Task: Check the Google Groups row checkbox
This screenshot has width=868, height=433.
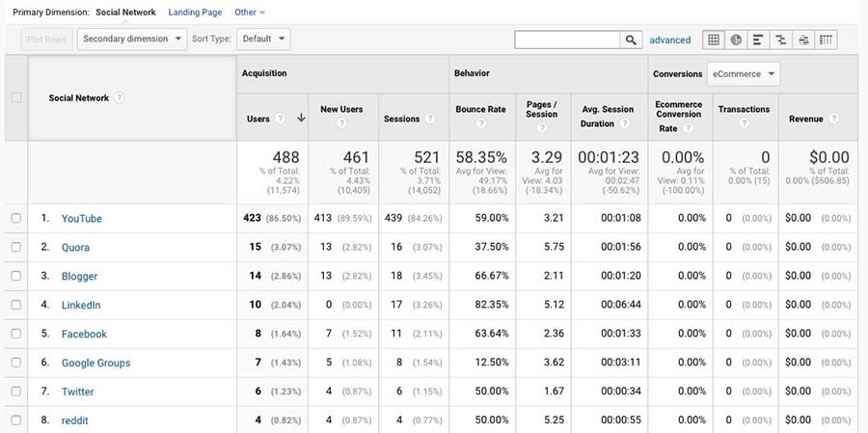Action: pyautogui.click(x=16, y=363)
